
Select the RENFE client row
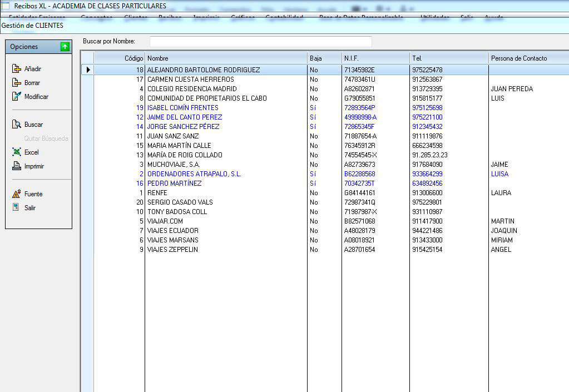[156, 193]
